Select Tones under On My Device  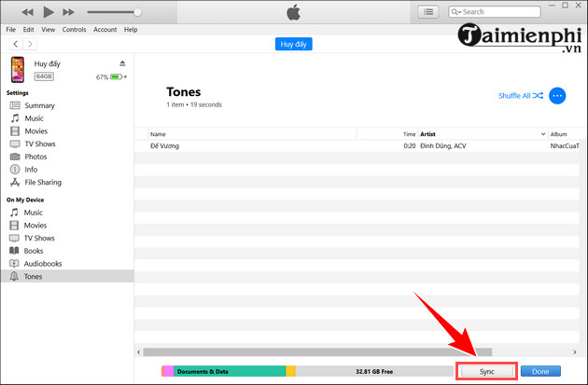pyautogui.click(x=67, y=276)
